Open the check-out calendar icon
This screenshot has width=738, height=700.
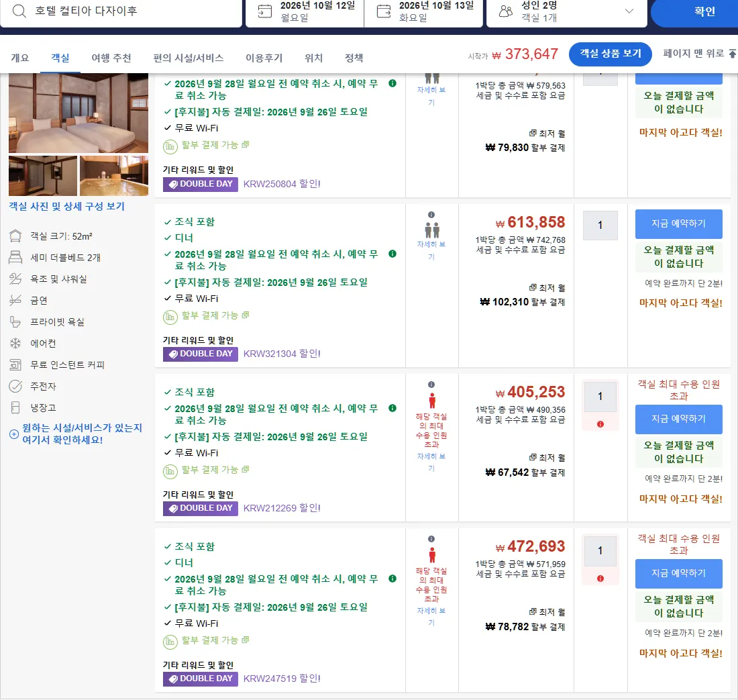click(384, 11)
